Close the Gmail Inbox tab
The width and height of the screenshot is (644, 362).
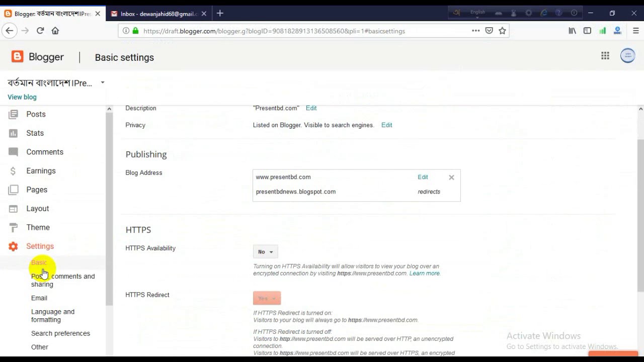[x=204, y=14]
